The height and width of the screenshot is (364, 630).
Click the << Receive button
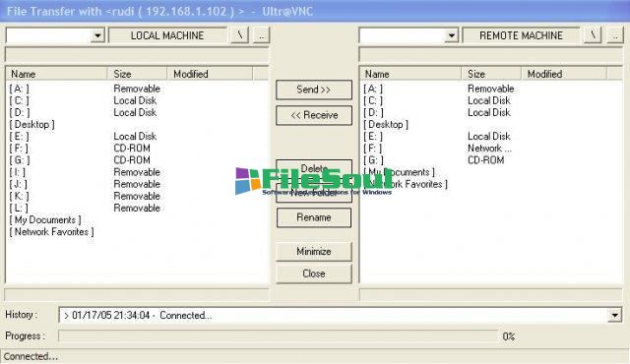[x=314, y=115]
